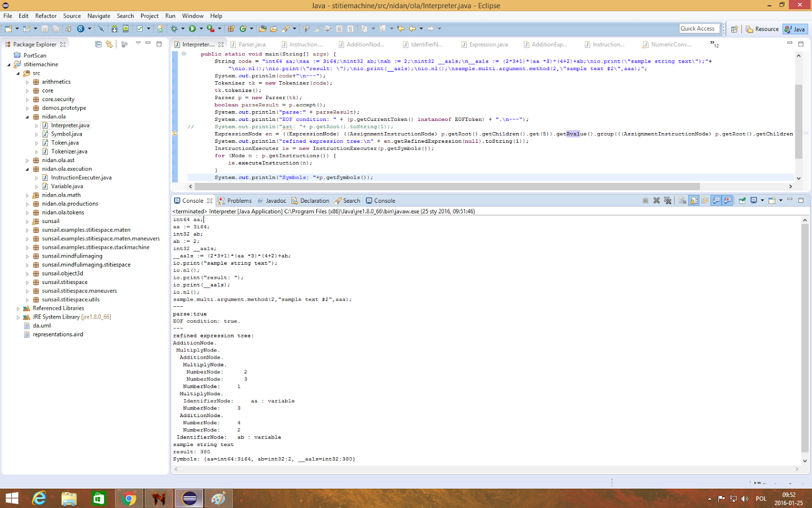
Task: Select representations.aird file
Action: click(x=53, y=334)
